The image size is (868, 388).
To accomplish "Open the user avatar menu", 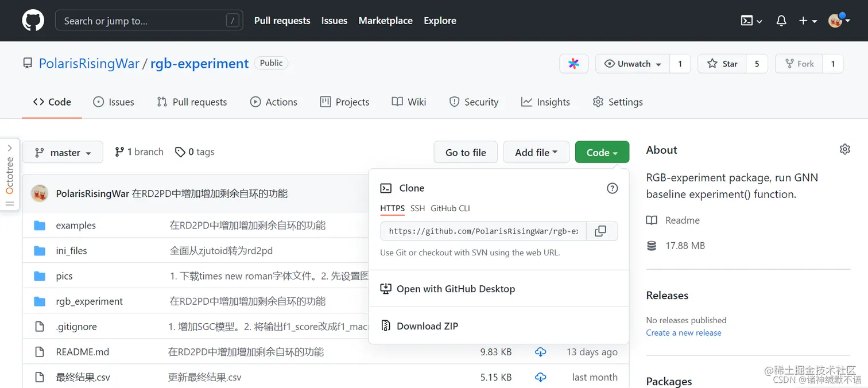I will pyautogui.click(x=839, y=21).
